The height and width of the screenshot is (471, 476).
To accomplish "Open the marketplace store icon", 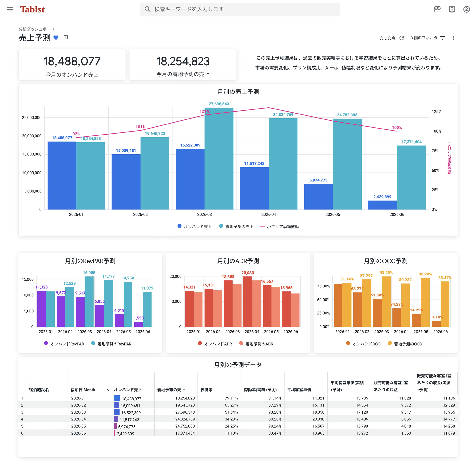I will pos(437,9).
